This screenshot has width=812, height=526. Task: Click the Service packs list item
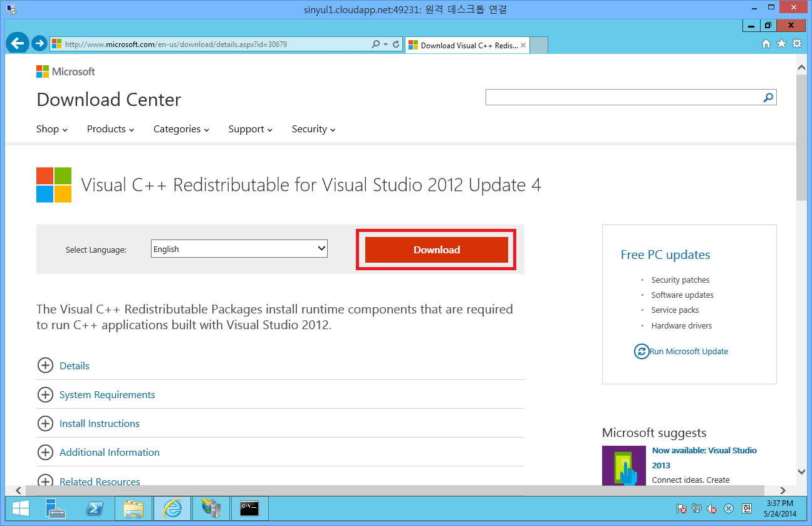click(x=675, y=310)
